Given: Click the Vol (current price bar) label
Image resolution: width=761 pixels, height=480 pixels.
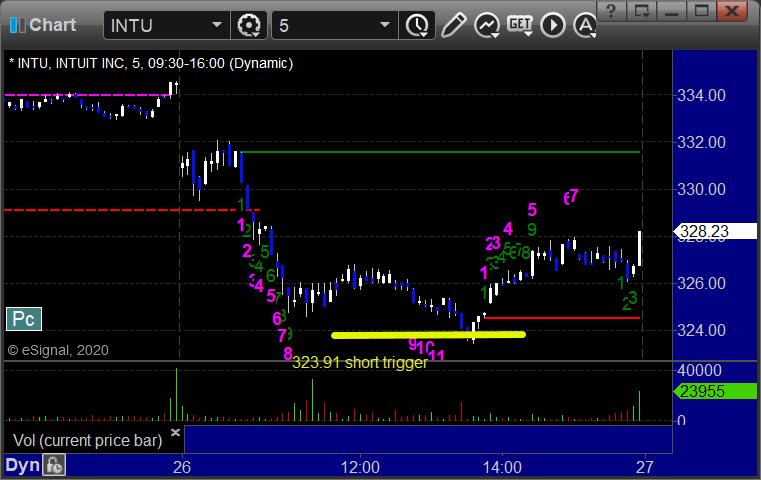Looking at the screenshot, I should tap(87, 440).
